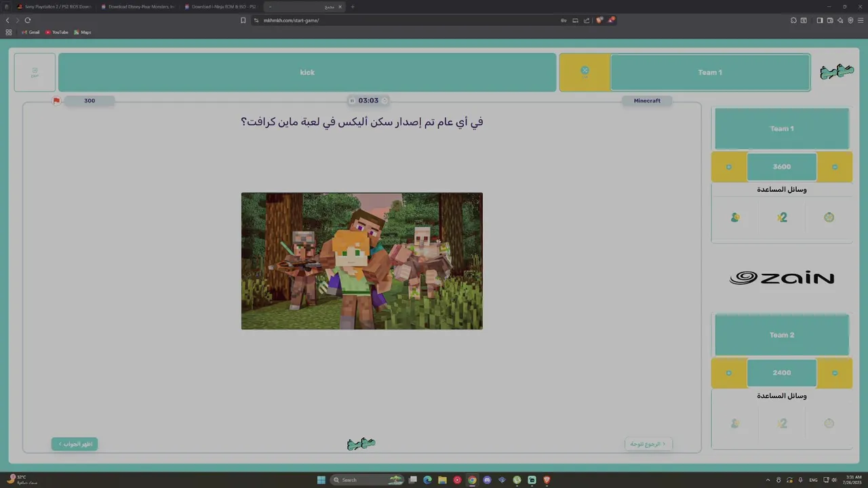Click the Brave Shields lion icon

coord(599,20)
